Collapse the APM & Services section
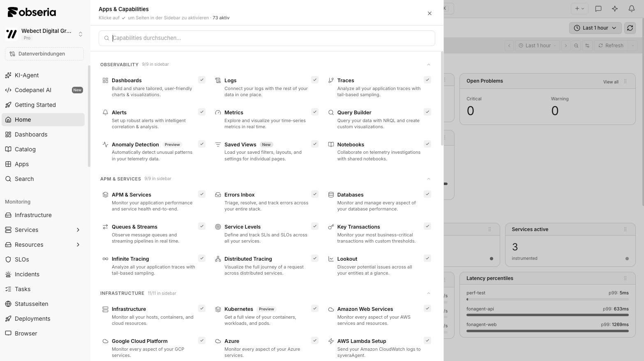The image size is (644, 361). 429,179
